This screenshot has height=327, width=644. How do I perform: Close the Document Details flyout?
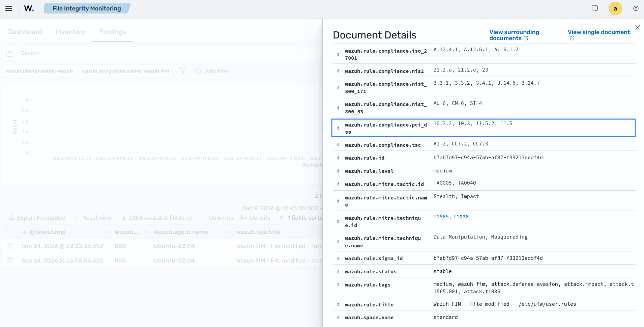click(637, 27)
